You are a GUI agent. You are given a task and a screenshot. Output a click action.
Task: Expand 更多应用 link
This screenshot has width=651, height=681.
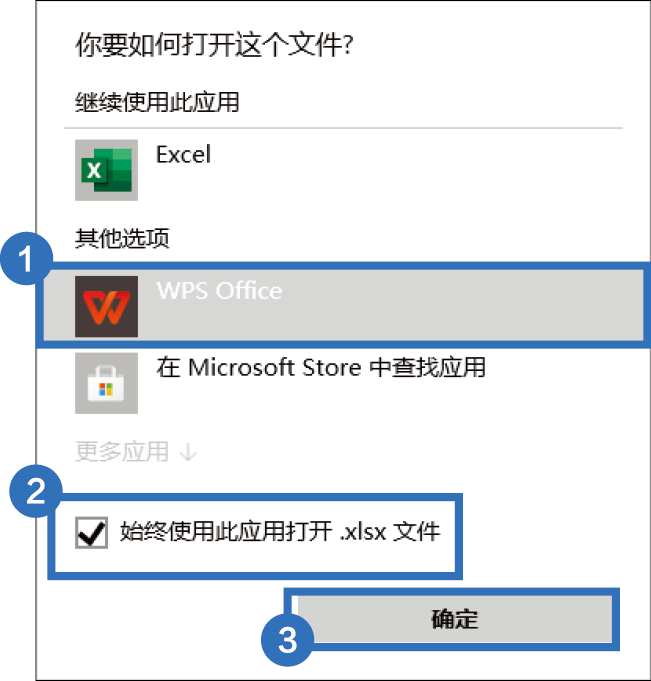(122, 451)
